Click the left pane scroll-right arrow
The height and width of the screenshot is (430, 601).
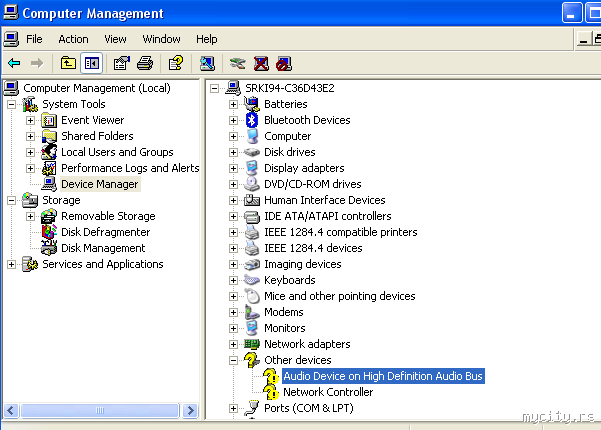click(x=190, y=410)
